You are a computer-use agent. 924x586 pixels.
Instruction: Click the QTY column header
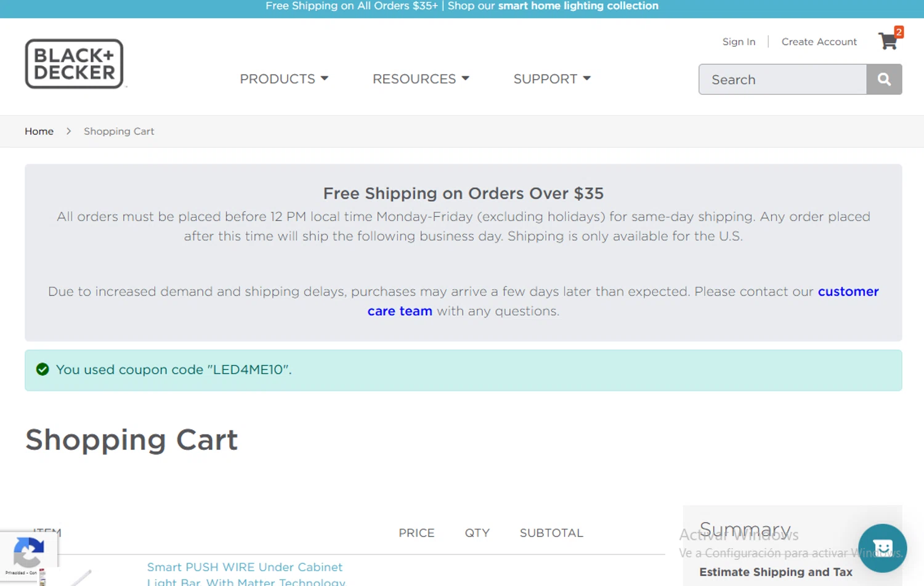click(x=477, y=533)
